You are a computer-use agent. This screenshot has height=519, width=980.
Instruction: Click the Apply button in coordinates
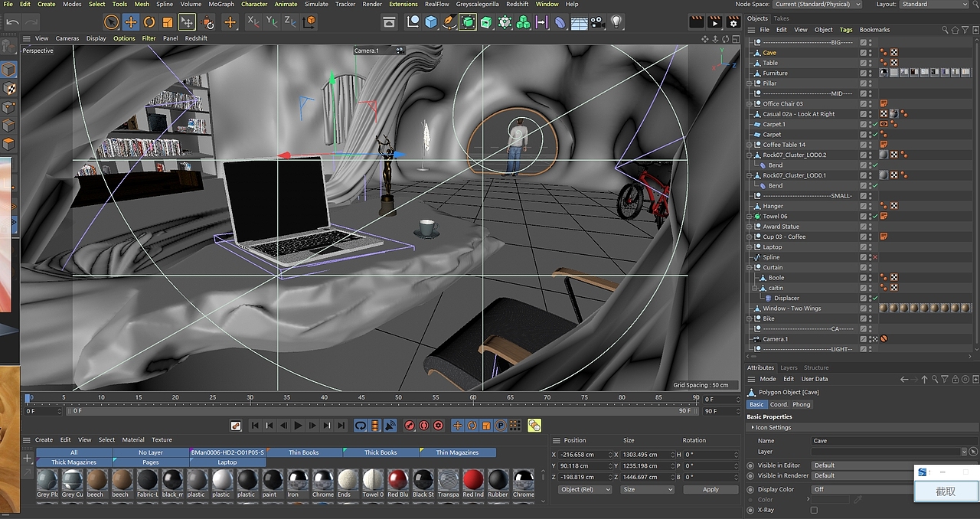pos(710,489)
